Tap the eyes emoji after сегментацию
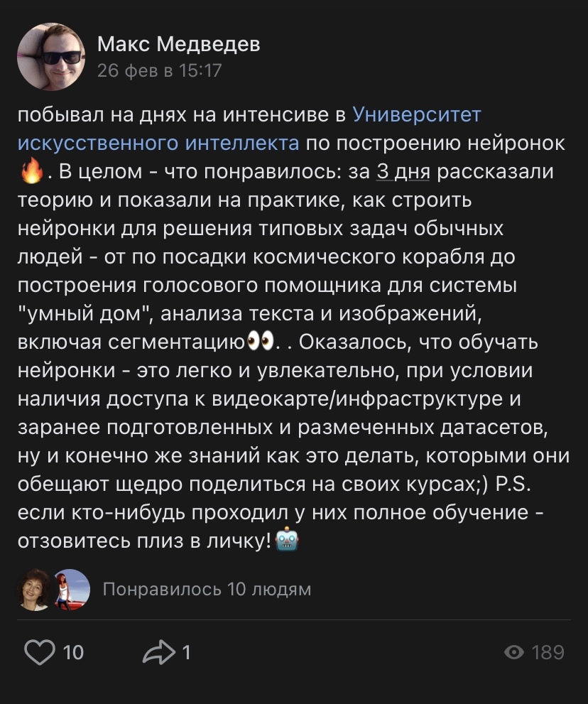 click(x=261, y=341)
